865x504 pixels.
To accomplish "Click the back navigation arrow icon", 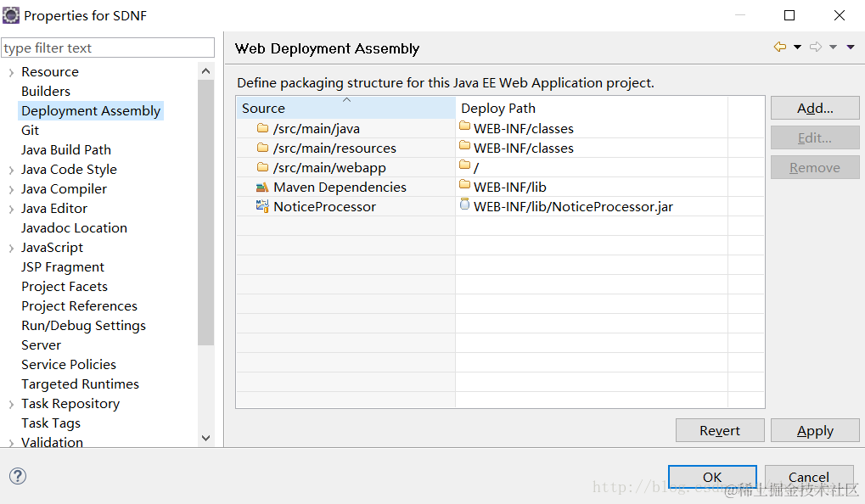I will coord(779,48).
